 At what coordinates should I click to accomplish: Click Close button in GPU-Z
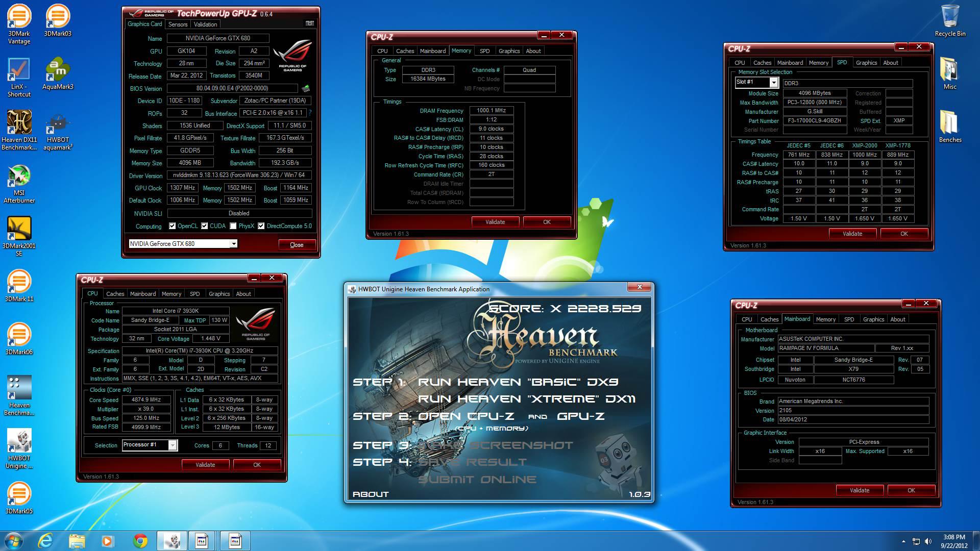point(297,244)
